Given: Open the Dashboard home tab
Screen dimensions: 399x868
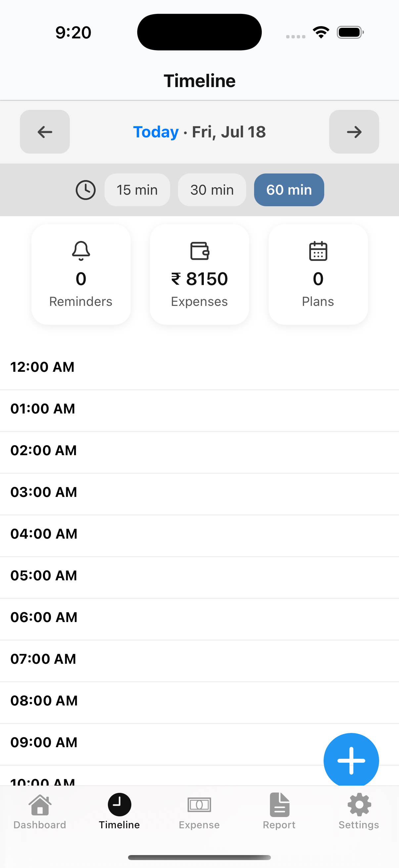Looking at the screenshot, I should pos(40,811).
